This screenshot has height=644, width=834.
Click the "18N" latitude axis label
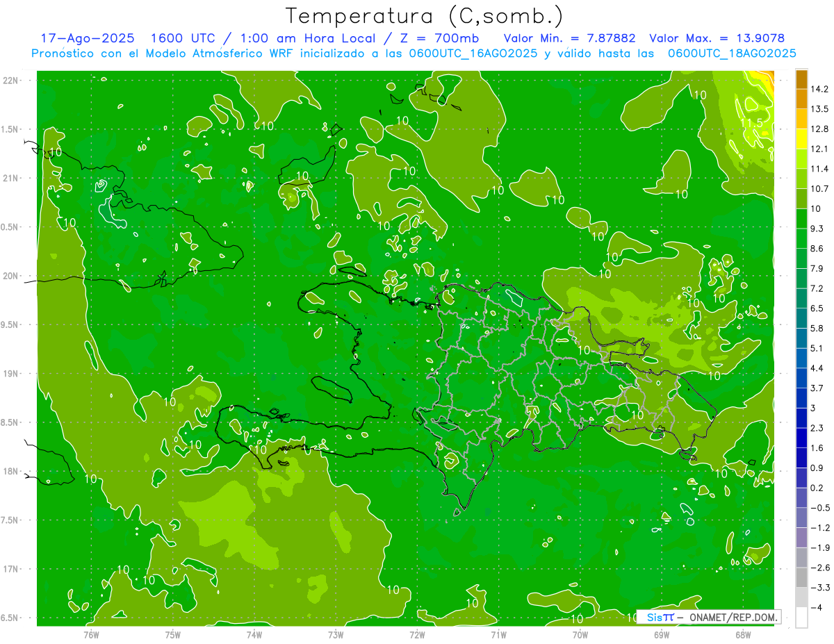point(10,471)
